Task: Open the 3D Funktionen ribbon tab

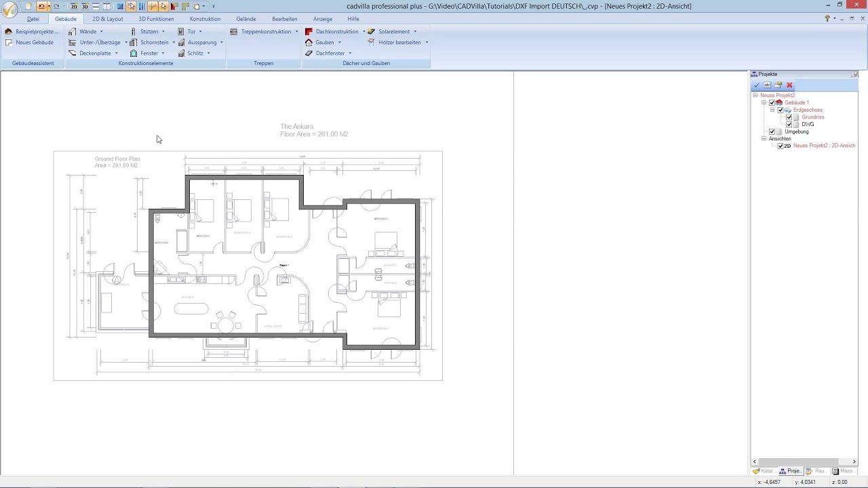Action: pos(156,19)
